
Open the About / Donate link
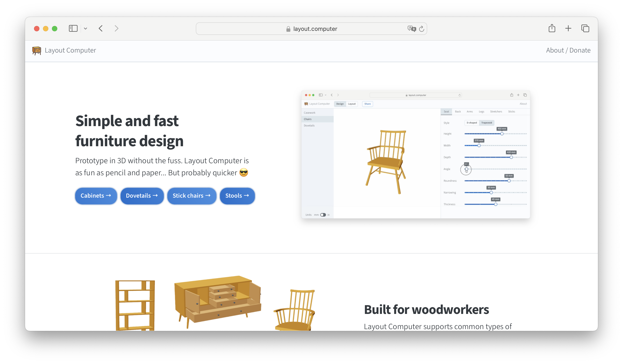coord(568,50)
